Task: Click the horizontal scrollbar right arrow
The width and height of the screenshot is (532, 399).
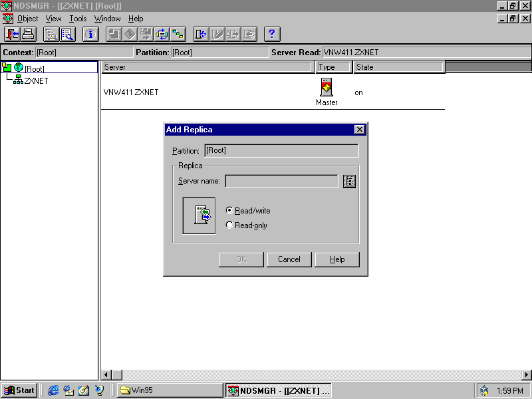Action: pyautogui.click(x=527, y=375)
